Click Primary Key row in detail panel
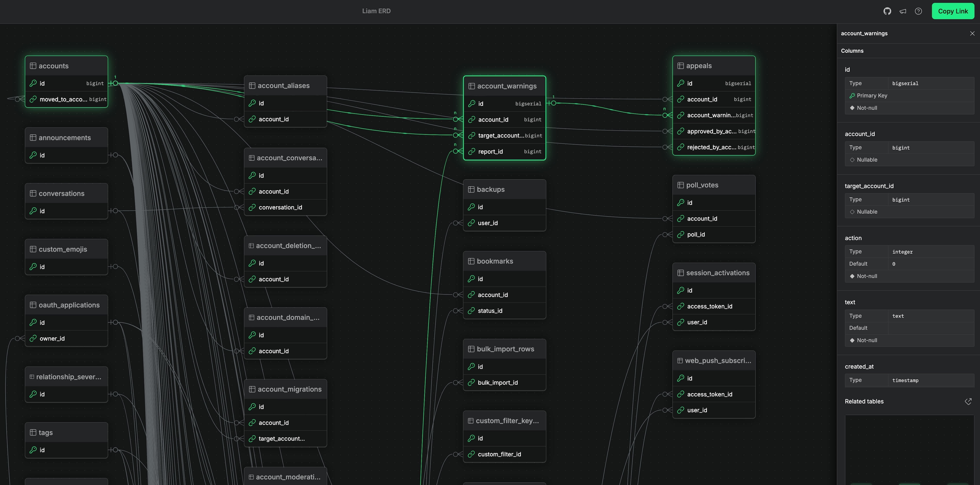This screenshot has height=485, width=980. (909, 96)
